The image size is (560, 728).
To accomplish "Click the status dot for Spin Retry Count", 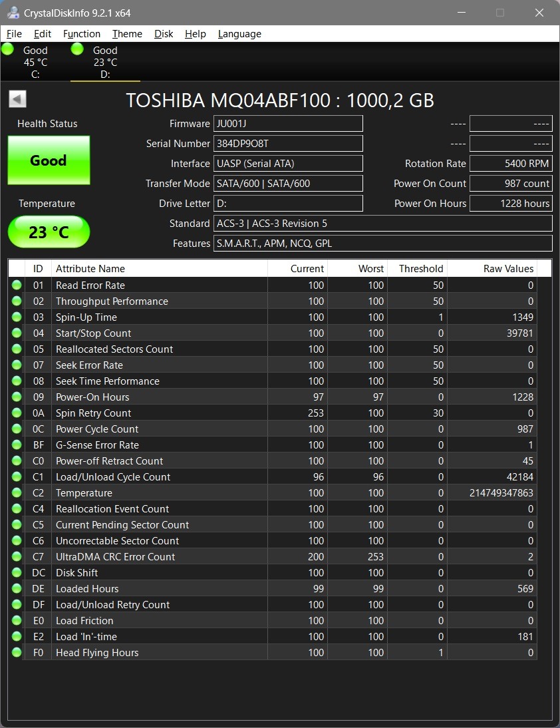I will (x=17, y=413).
